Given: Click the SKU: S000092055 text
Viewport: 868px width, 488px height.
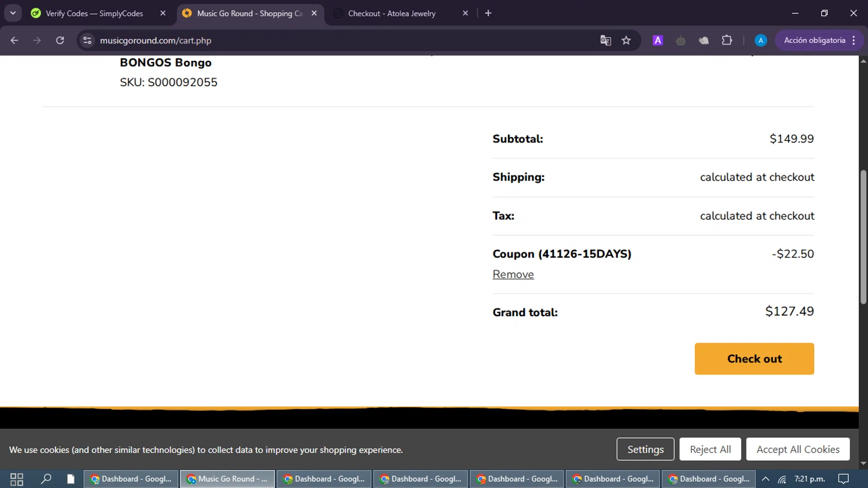Looking at the screenshot, I should point(168,82).
